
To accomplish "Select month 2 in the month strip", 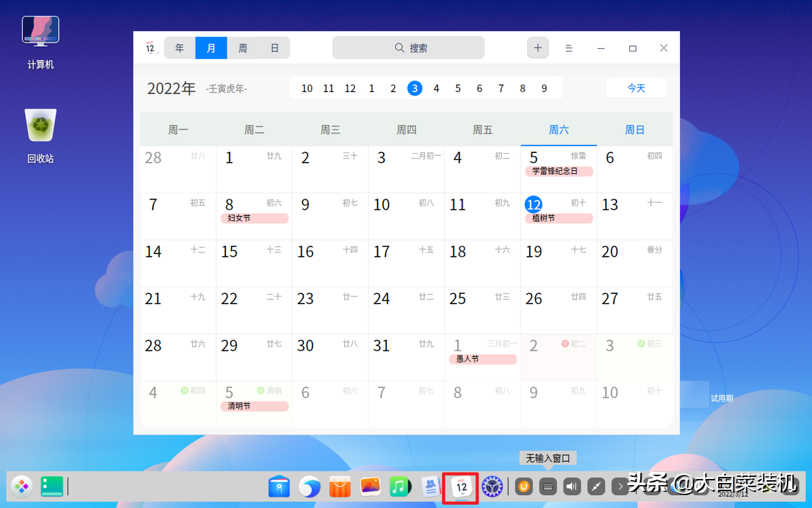I will [x=393, y=88].
